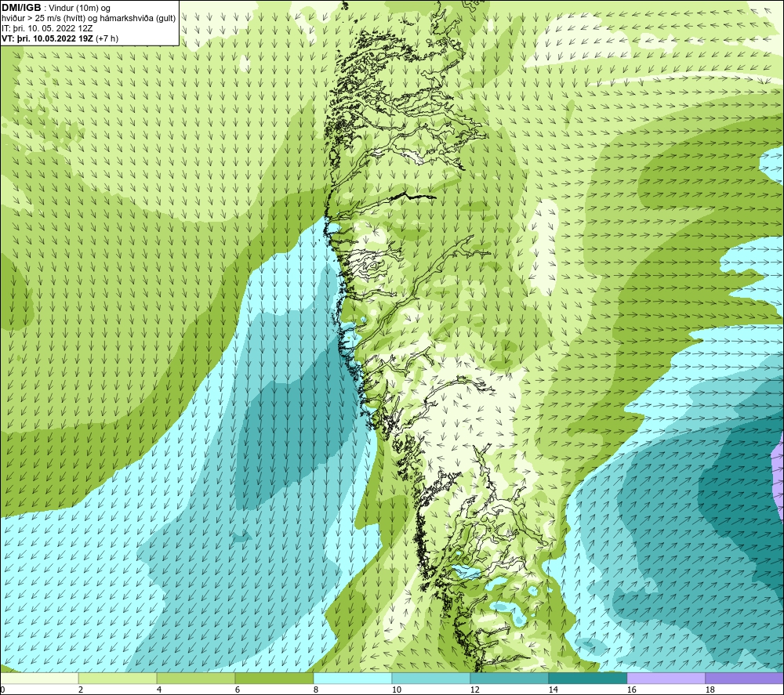Click the 10–12 m/s cyan legend swatch
The width and height of the screenshot is (784, 695).
coord(431,679)
